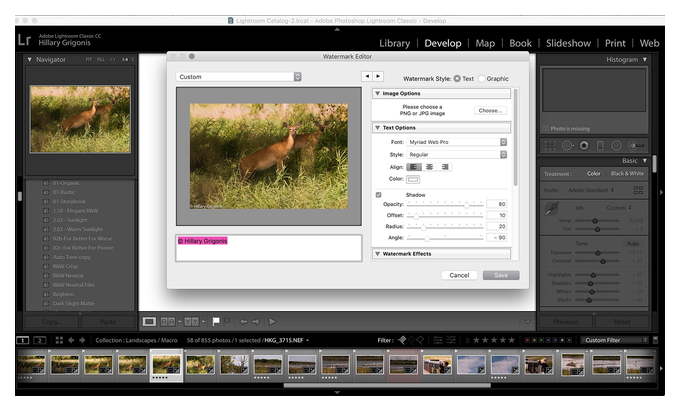Open the grid view icon in filmstrip bar
Screen dimensions: 680x411
click(59, 340)
